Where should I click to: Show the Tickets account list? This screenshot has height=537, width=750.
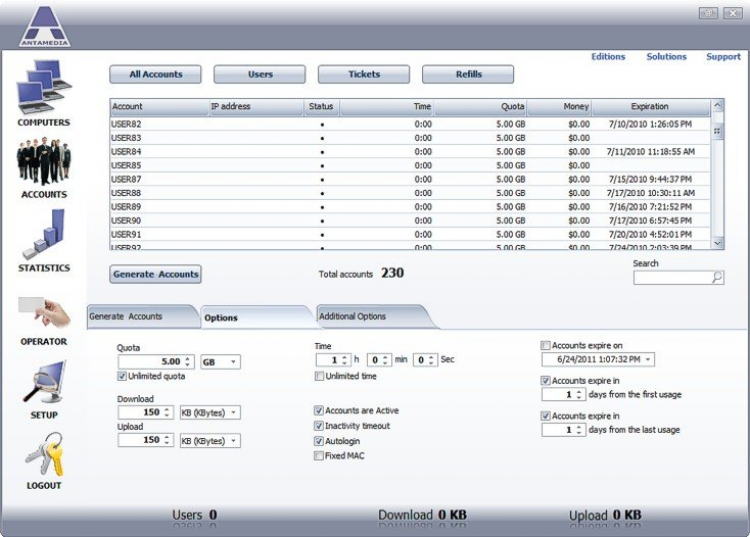[364, 75]
